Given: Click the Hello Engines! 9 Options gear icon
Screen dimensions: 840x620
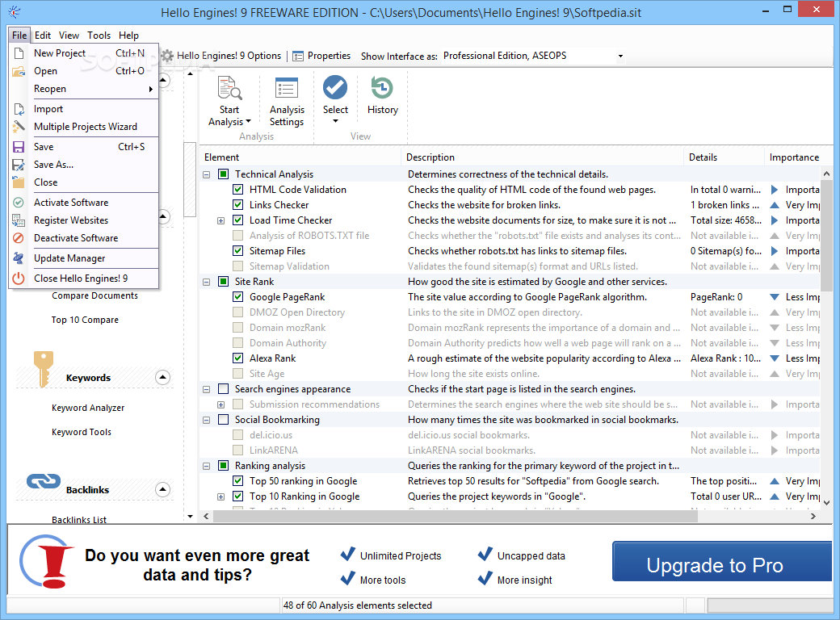Looking at the screenshot, I should 167,56.
